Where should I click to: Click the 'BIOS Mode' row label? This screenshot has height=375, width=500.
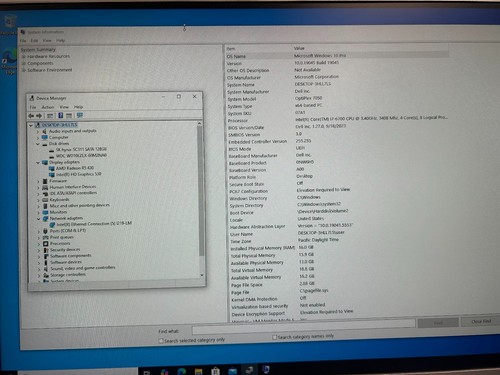pos(240,149)
